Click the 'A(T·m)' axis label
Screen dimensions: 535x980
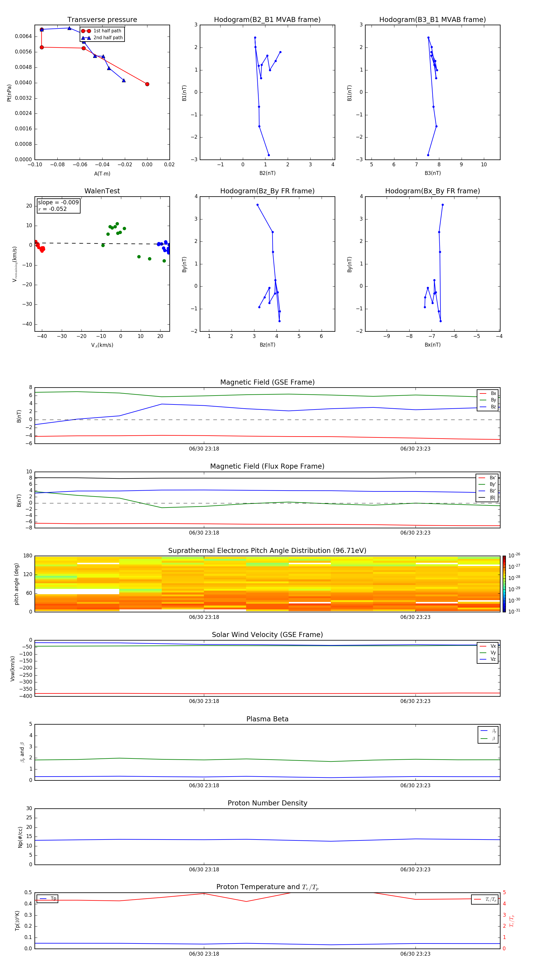pos(102,173)
